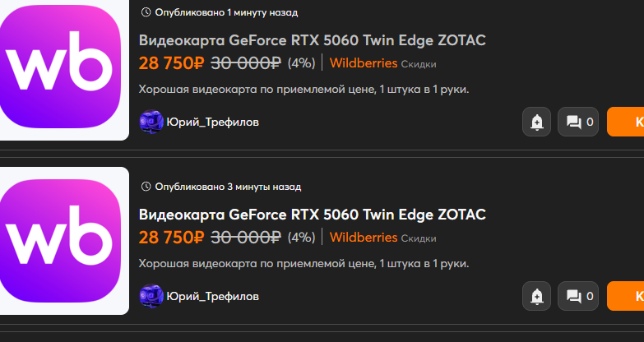Click the "Скидки" tag in the 3-minutes-ago listing
The width and height of the screenshot is (644, 342).
click(x=419, y=238)
